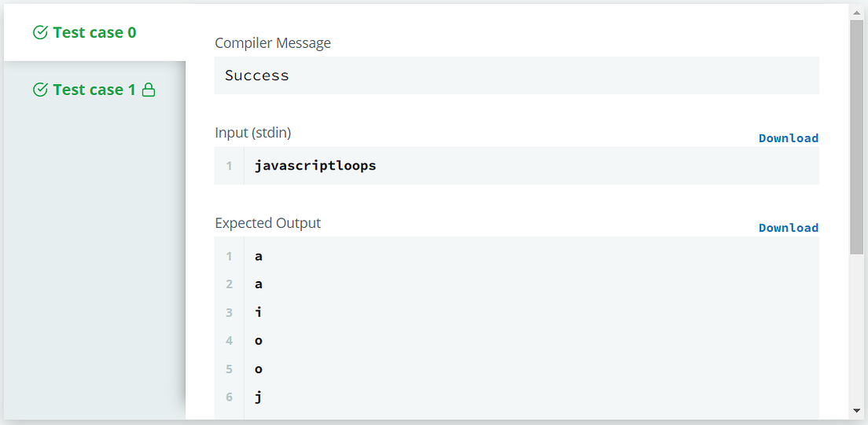Viewport: 868px width, 425px height.
Task: Download the Input (stdin) file
Action: 789,138
